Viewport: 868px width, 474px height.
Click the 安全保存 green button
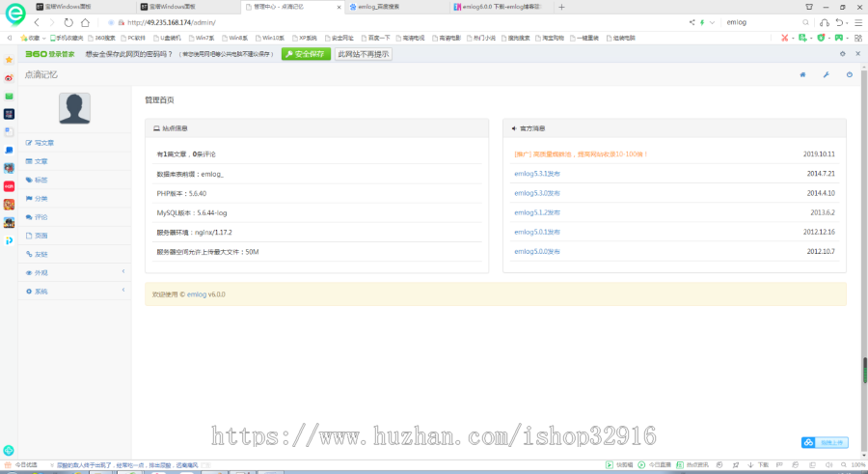pos(306,54)
